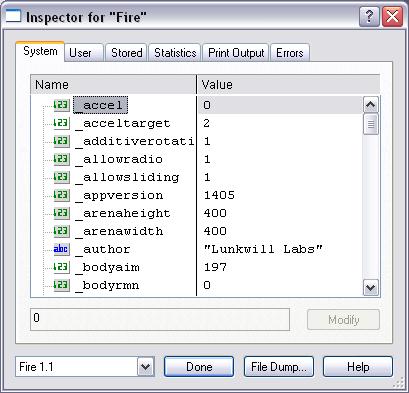Click the Name column header

(114, 85)
